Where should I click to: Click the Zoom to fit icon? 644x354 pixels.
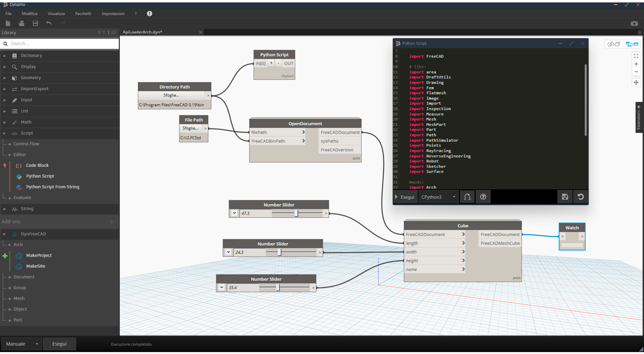[x=636, y=56]
